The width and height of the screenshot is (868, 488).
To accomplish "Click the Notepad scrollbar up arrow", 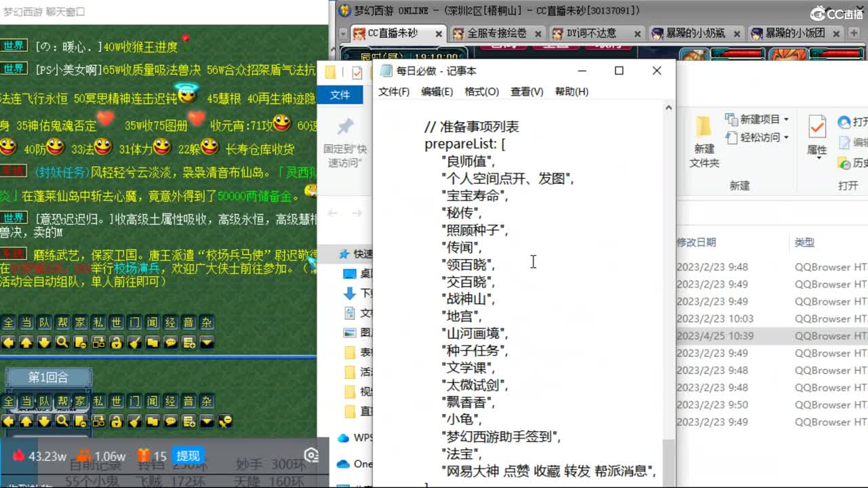I will [x=669, y=107].
